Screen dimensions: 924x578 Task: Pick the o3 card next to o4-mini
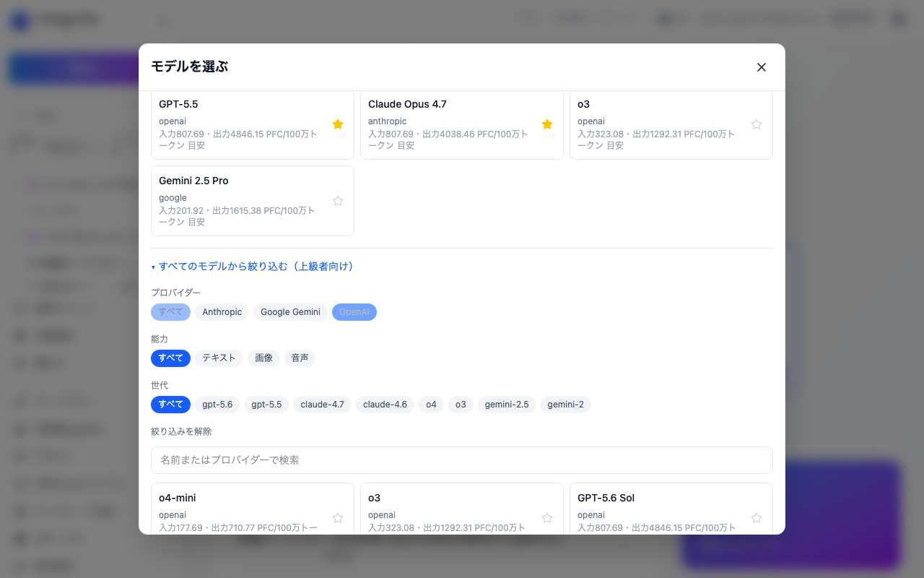tap(462, 509)
